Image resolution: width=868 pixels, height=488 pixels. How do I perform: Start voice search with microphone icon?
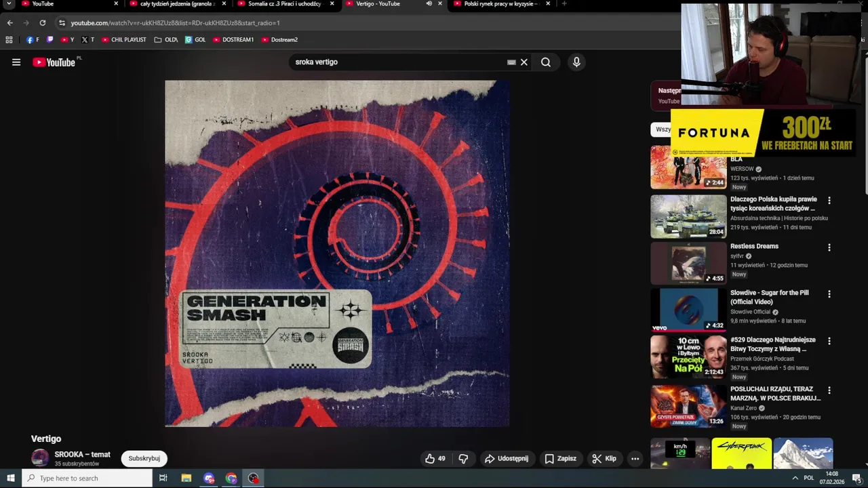point(576,62)
